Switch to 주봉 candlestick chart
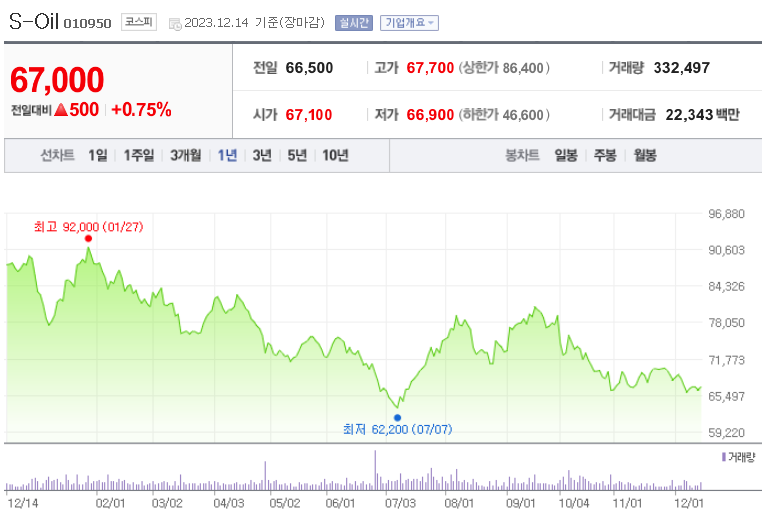Image resolution: width=762 pixels, height=522 pixels. (x=605, y=156)
